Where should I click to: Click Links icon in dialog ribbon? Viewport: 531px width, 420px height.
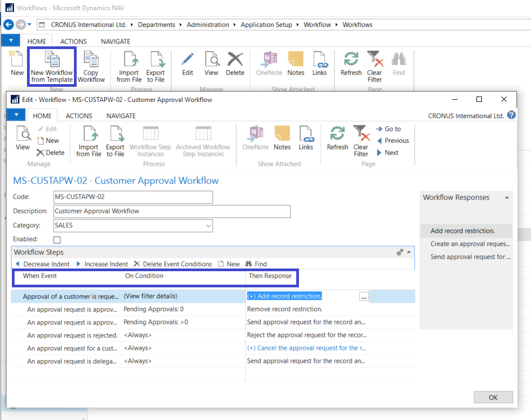click(x=306, y=135)
